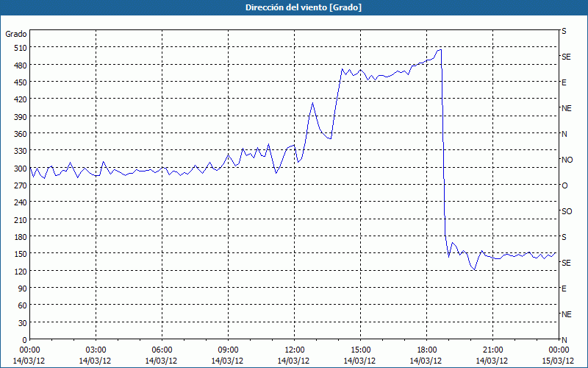Click the y-axis value 270
Image resolution: width=588 pixels, height=368 pixels.
(x=21, y=185)
